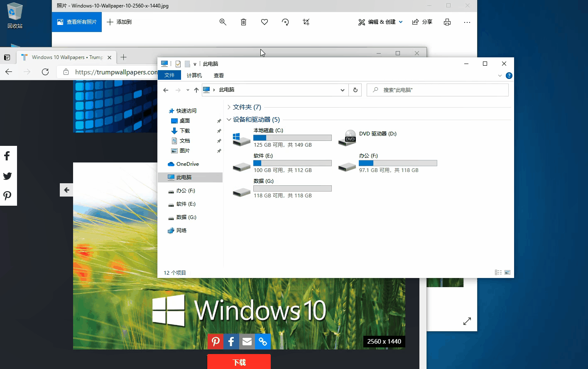Expand the Folders (7) group
Image resolution: width=588 pixels, height=369 pixels.
click(229, 107)
